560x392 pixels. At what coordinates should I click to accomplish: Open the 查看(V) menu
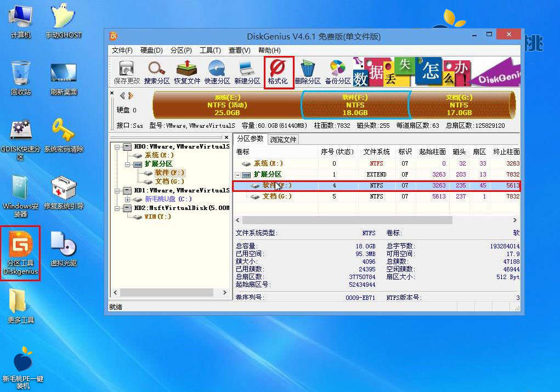pos(239,50)
